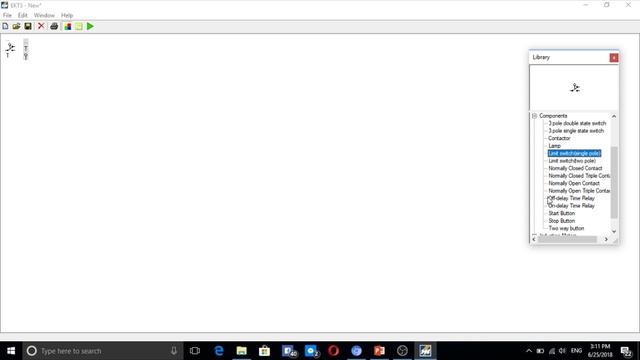Choose Stop Button component
Viewport: 640px width, 360px height.
pos(562,221)
